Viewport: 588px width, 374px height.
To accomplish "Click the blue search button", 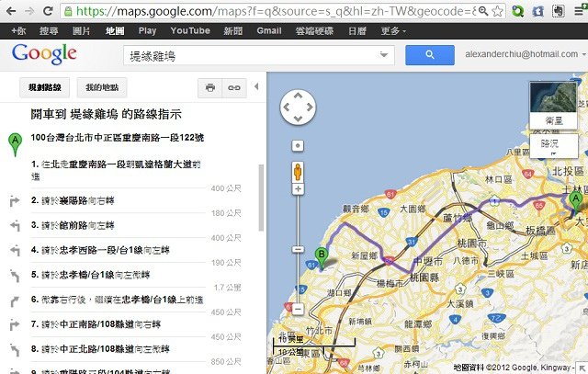I will (430, 55).
